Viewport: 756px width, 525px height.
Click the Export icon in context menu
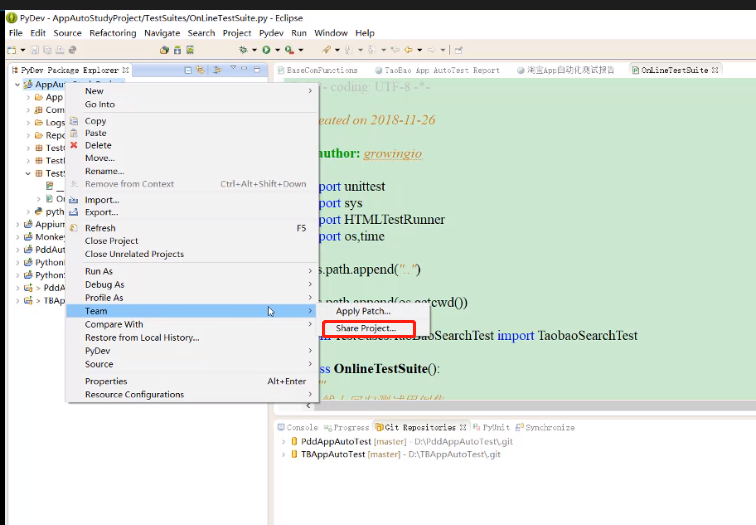coord(73,212)
